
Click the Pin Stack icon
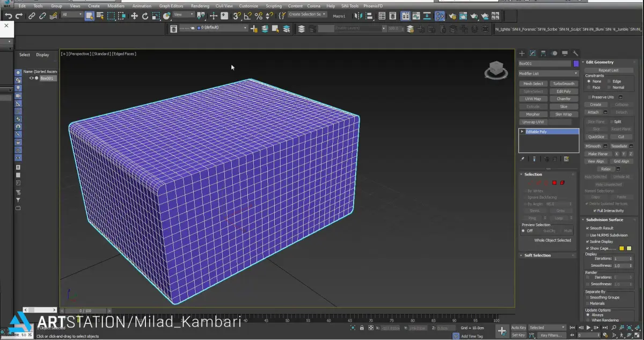coord(523,159)
